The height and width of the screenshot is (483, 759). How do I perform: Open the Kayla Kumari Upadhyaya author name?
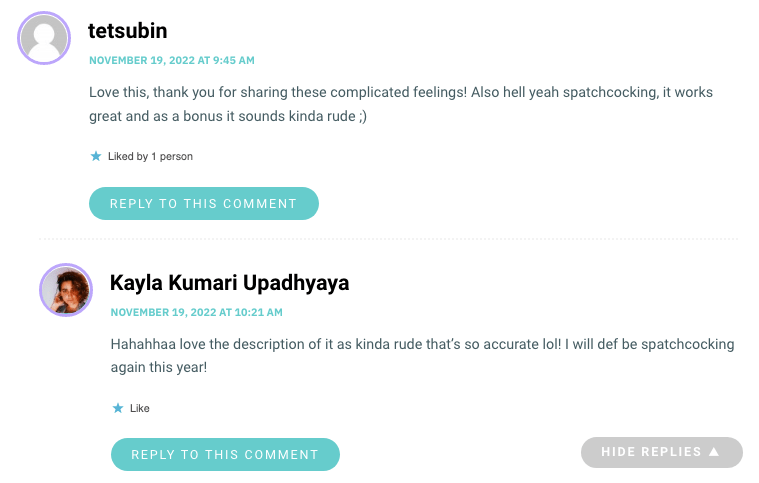click(229, 283)
